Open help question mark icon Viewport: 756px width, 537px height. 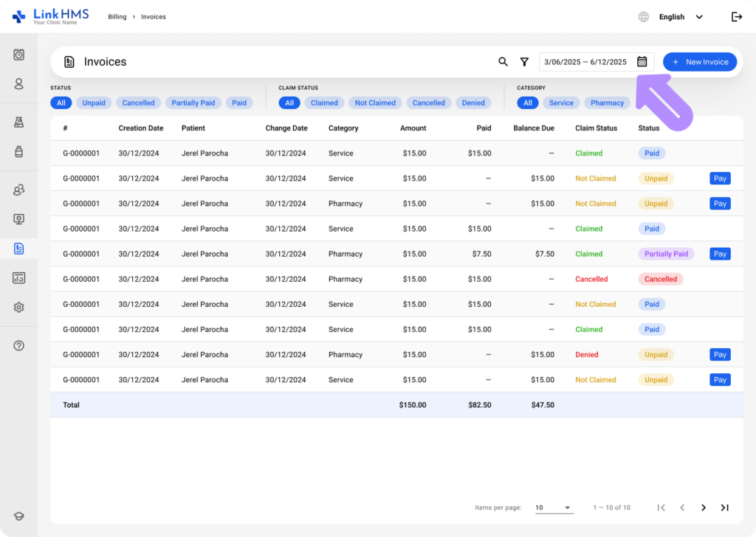pyautogui.click(x=18, y=346)
